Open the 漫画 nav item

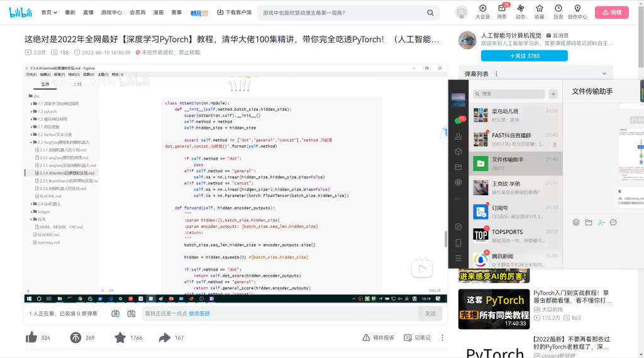[158, 13]
